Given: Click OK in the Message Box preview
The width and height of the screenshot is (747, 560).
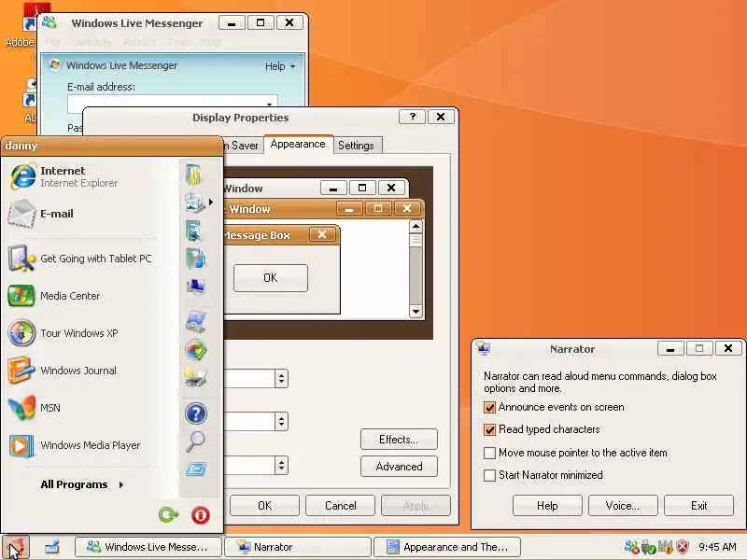Looking at the screenshot, I should click(271, 277).
